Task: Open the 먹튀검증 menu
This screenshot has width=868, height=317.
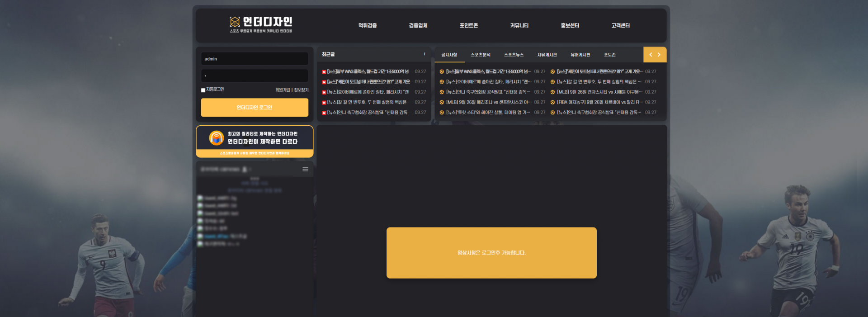Action: pos(368,25)
